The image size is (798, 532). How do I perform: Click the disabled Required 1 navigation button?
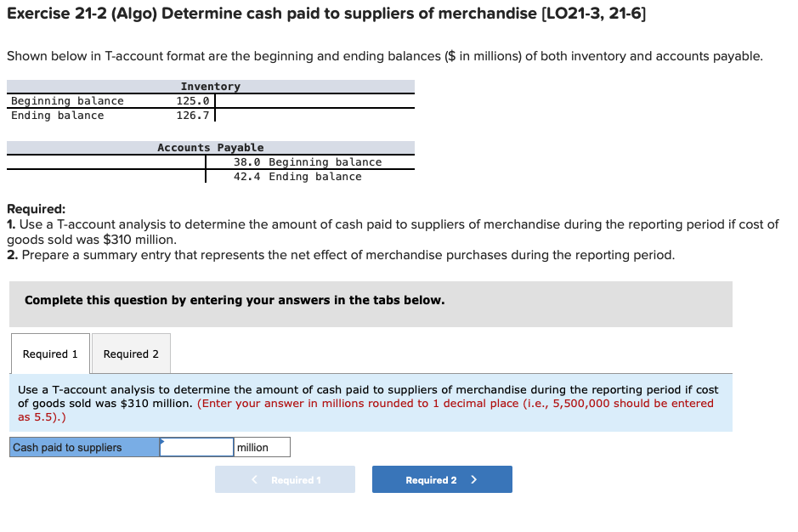tap(285, 479)
